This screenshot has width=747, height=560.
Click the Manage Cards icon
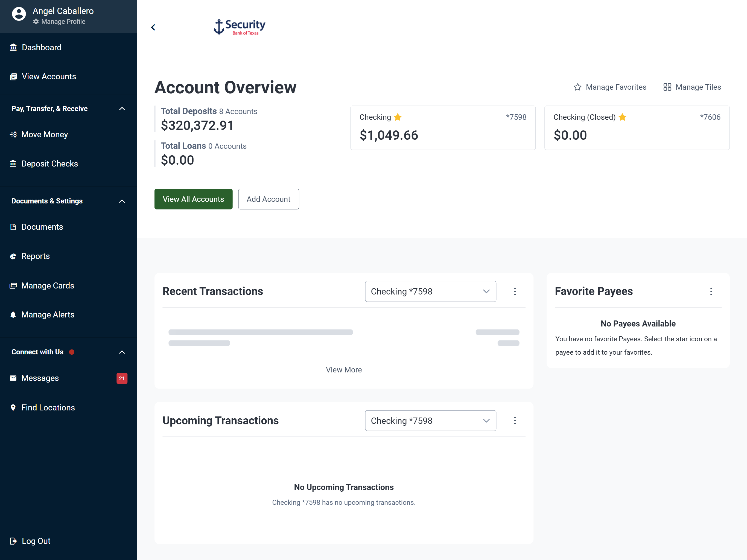13,286
